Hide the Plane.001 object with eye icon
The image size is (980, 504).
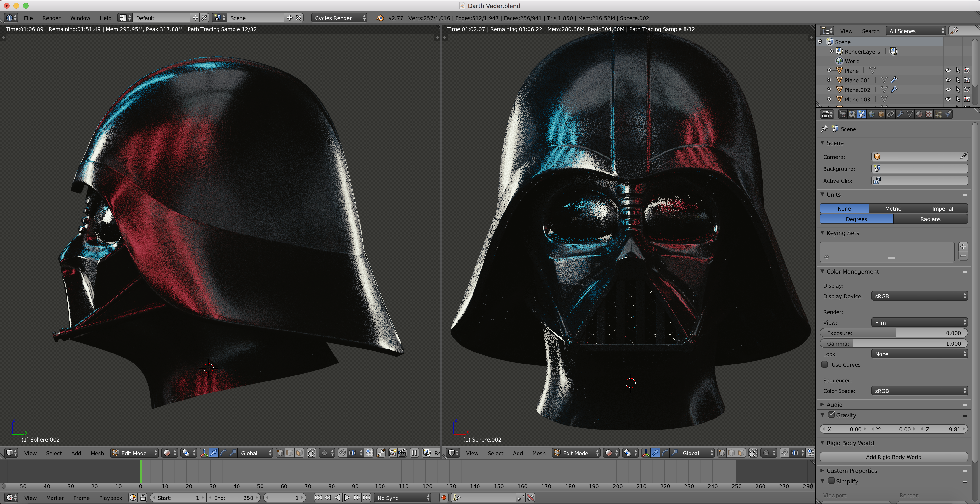[948, 80]
